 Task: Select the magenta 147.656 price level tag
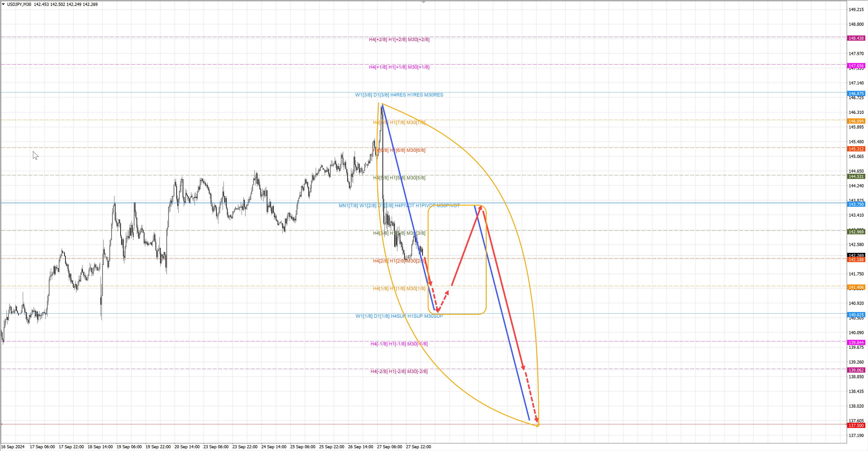coord(856,66)
